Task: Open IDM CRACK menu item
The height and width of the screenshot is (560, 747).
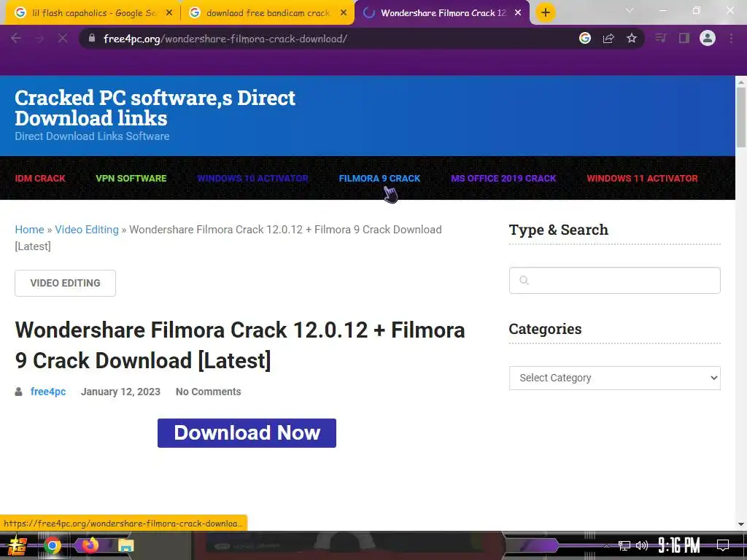Action: (40, 179)
